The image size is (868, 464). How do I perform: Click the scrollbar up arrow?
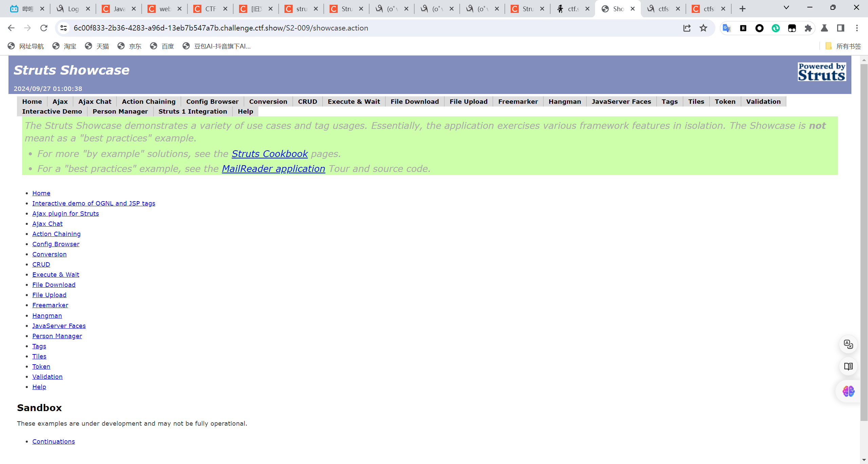click(864, 60)
